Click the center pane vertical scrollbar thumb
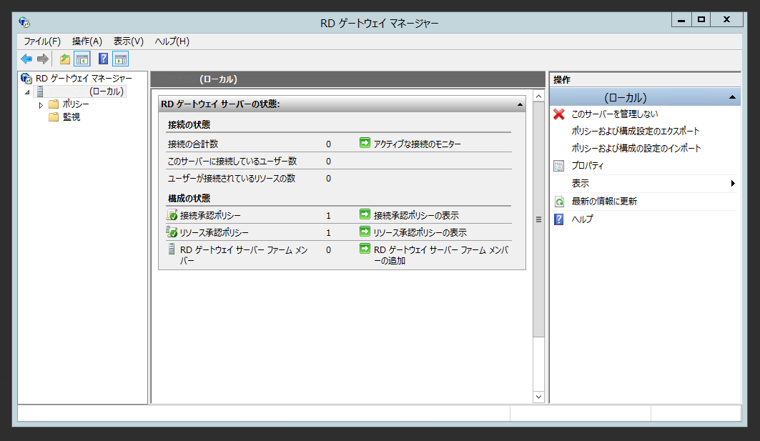This screenshot has width=760, height=441. [538, 220]
